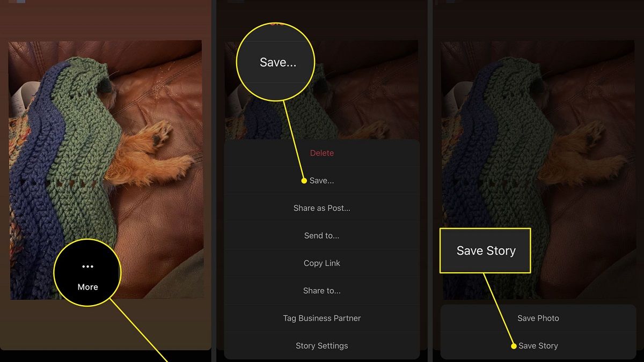This screenshot has height=362, width=644.
Task: Open the Share to... option
Action: click(321, 291)
